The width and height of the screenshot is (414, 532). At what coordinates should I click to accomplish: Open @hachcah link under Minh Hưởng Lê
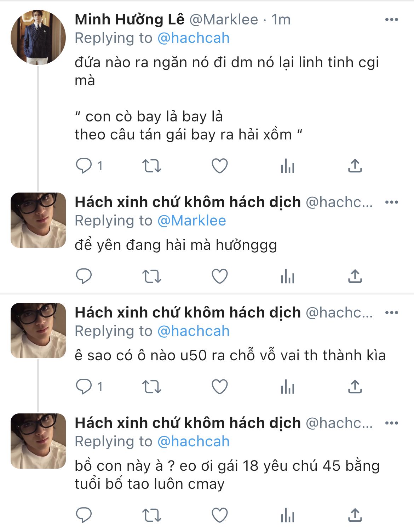point(193,38)
